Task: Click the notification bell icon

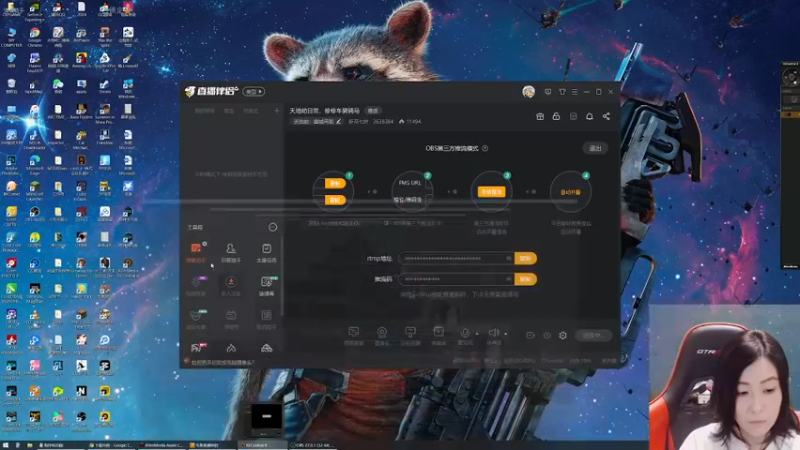Action: pyautogui.click(x=589, y=117)
